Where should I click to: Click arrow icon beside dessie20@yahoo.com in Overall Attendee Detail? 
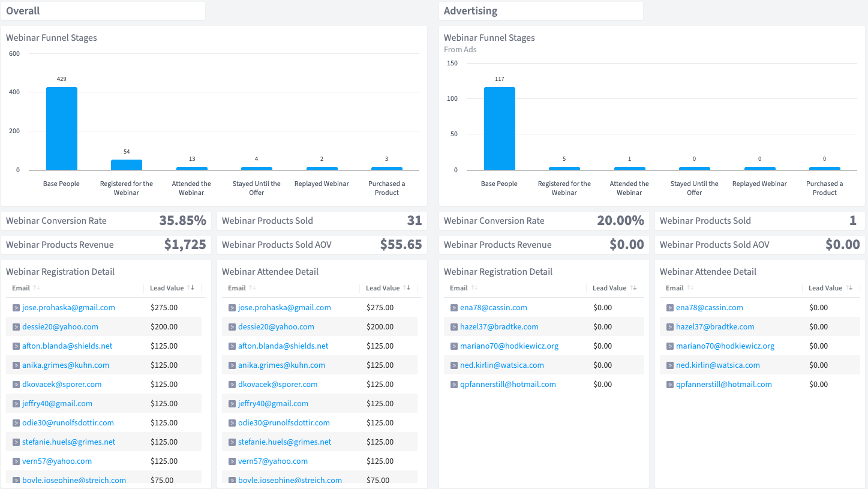point(232,327)
